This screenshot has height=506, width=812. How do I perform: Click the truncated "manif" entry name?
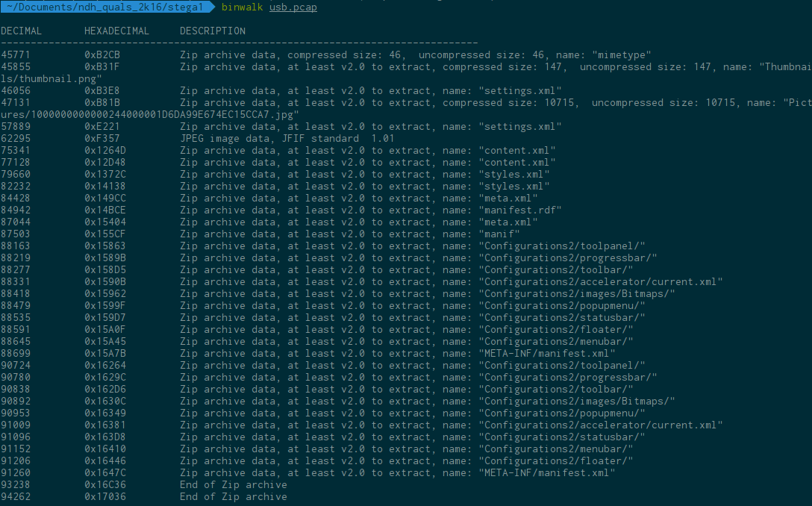(x=499, y=234)
